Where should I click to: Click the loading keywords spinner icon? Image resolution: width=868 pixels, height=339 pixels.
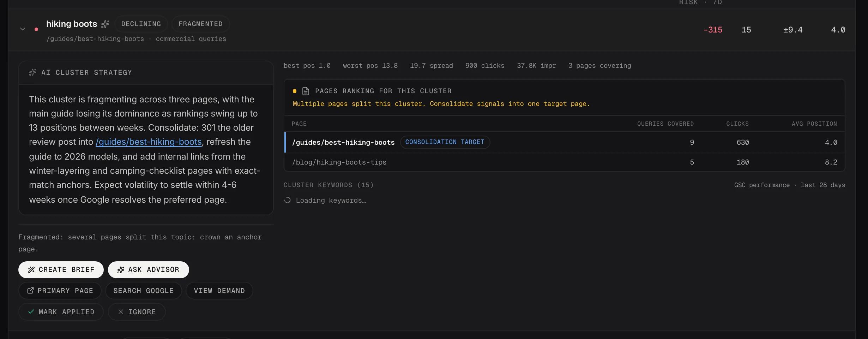288,200
